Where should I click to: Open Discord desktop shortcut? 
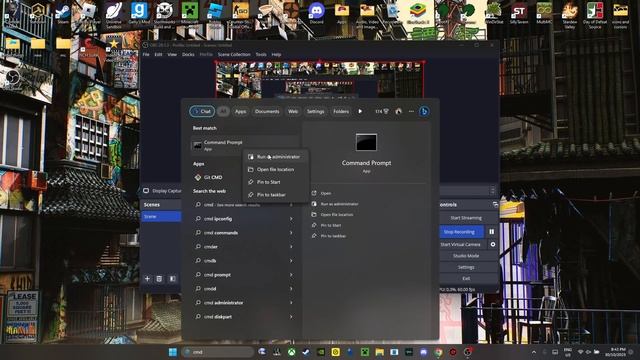point(316,13)
